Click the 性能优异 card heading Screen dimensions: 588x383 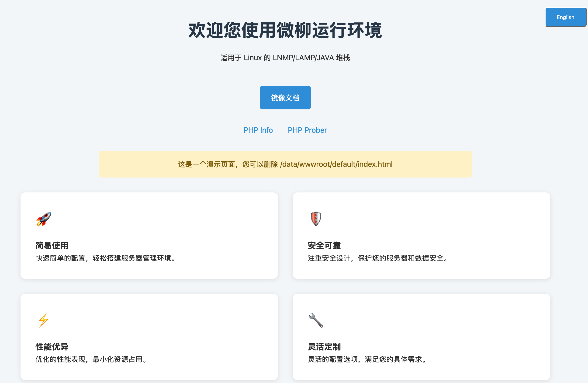(x=52, y=347)
